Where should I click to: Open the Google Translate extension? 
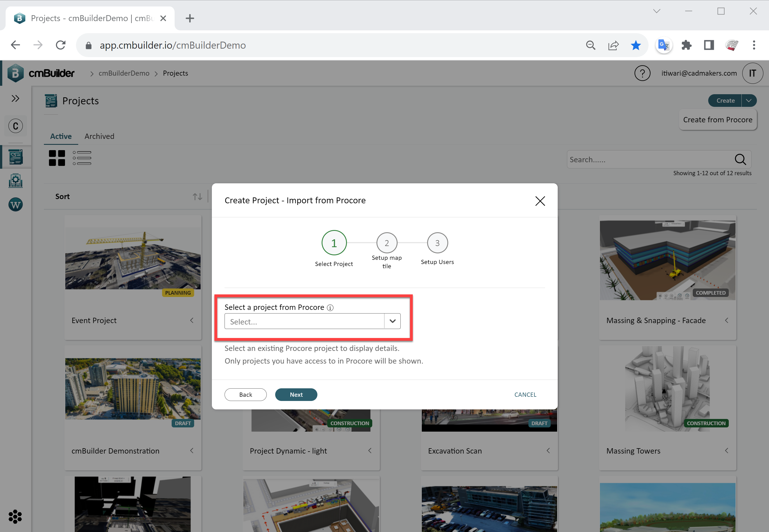pyautogui.click(x=663, y=45)
